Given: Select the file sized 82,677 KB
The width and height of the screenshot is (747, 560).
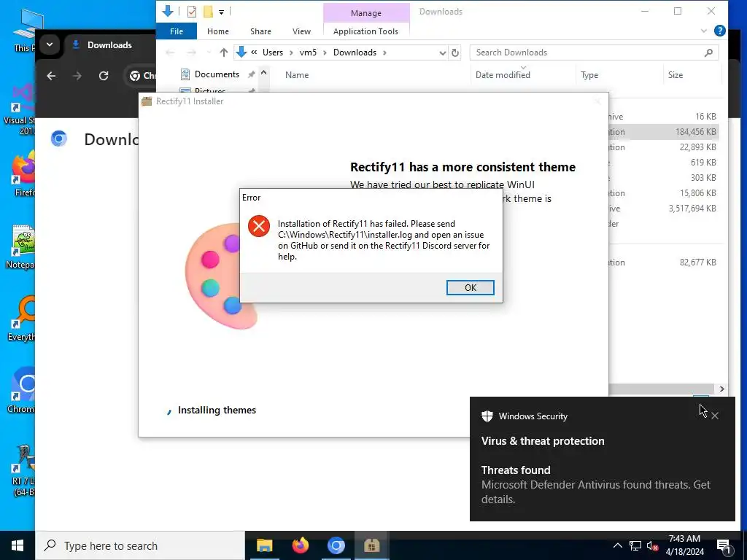Looking at the screenshot, I should [664, 262].
